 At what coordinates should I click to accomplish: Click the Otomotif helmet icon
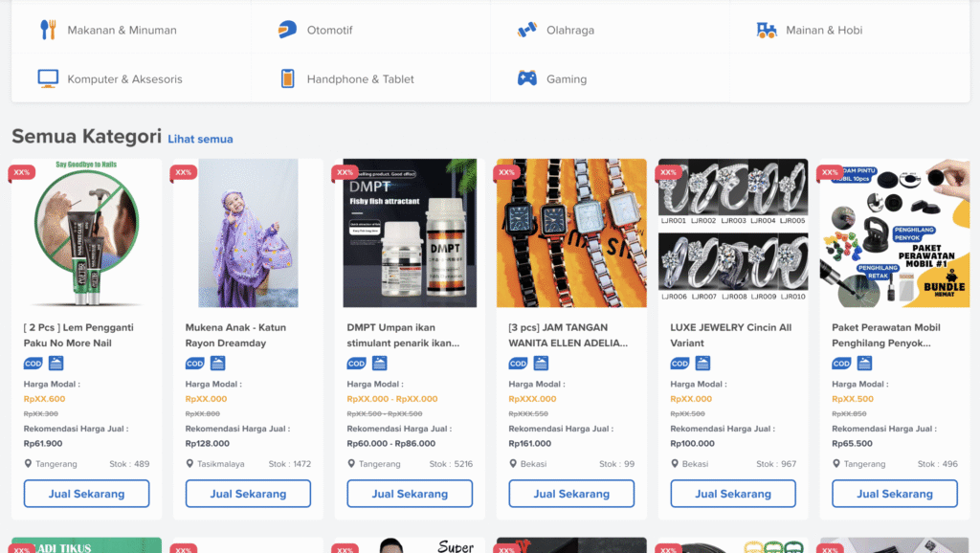tap(287, 30)
